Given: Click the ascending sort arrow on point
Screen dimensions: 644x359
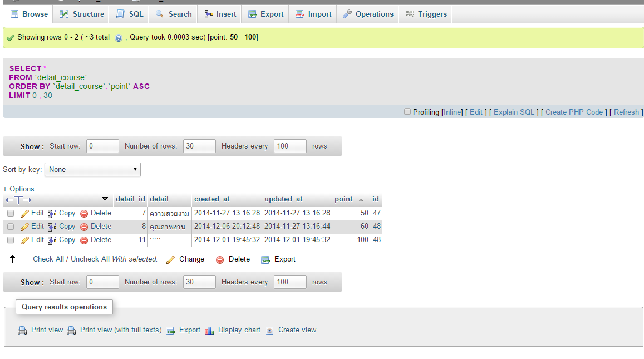Looking at the screenshot, I should (x=361, y=200).
